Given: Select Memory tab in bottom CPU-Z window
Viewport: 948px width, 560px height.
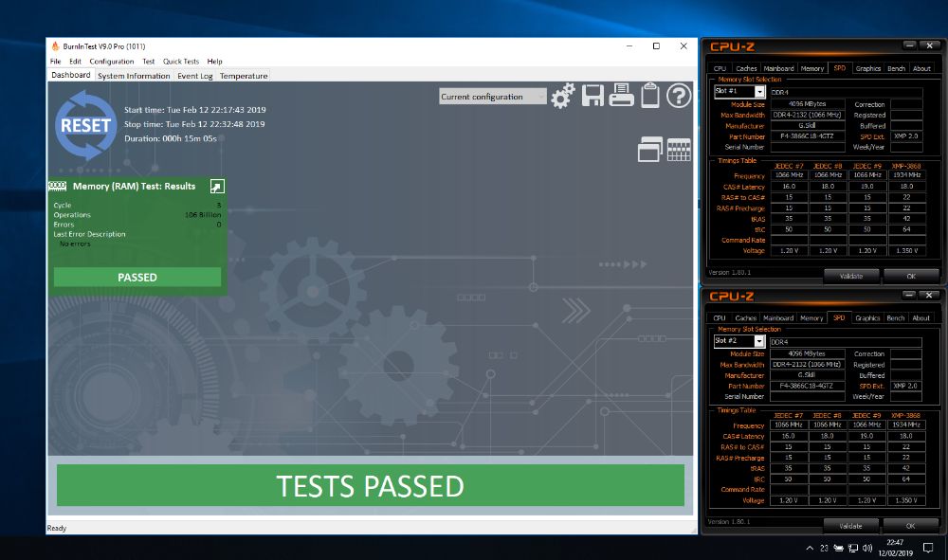Looking at the screenshot, I should [811, 317].
